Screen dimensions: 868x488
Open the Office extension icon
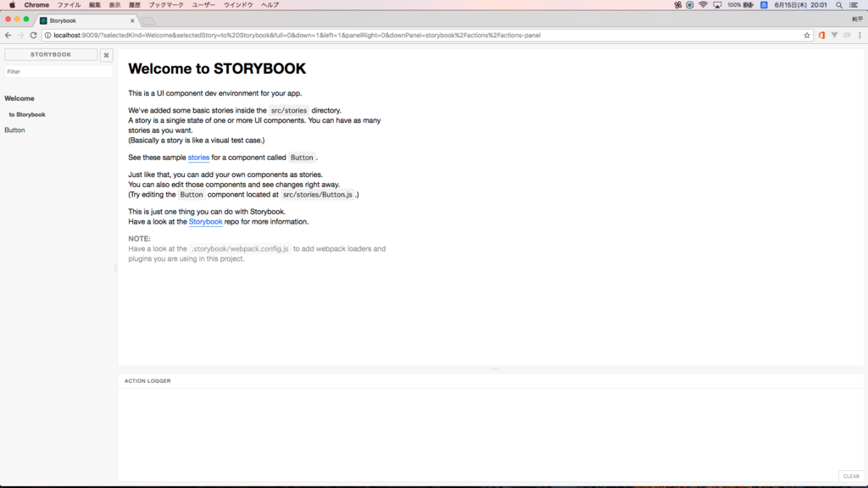point(821,36)
